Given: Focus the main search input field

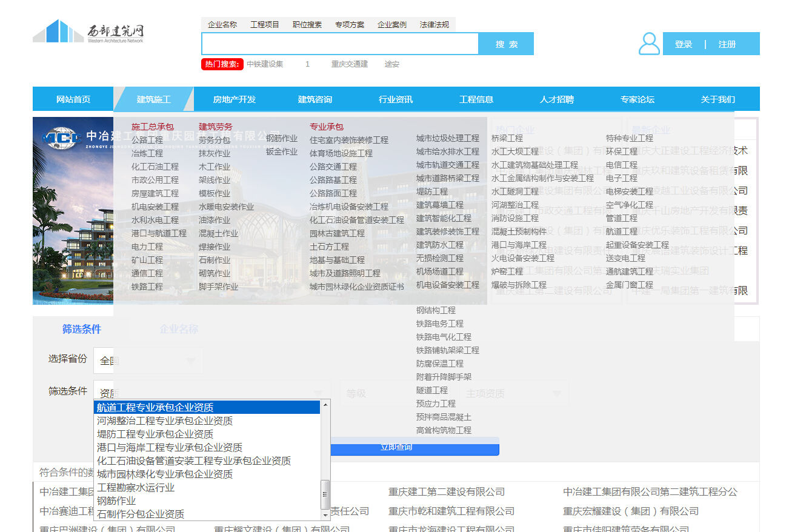Looking at the screenshot, I should pos(340,44).
